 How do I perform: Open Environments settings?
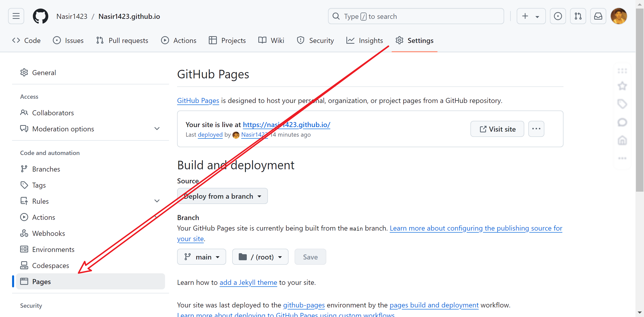tap(90, 249)
